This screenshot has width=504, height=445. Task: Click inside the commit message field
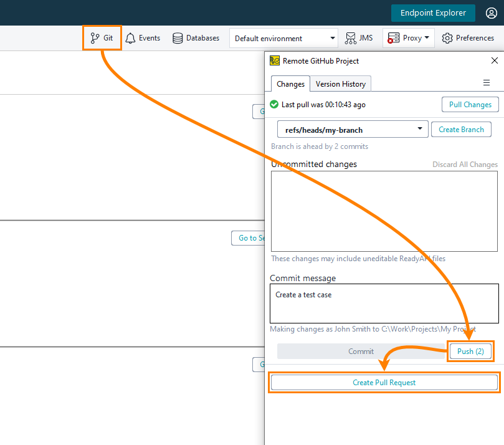point(384,304)
